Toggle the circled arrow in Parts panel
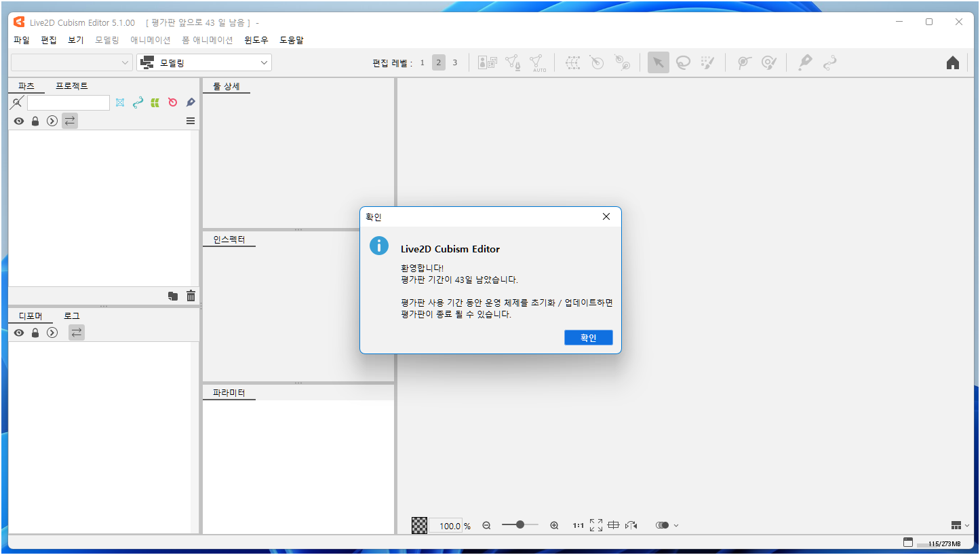980x555 pixels. (x=52, y=121)
